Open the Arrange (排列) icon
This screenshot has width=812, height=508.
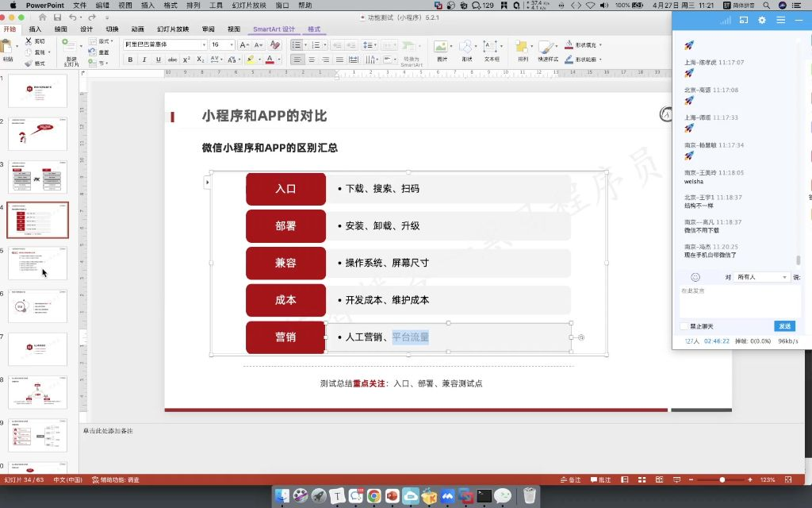click(x=522, y=47)
